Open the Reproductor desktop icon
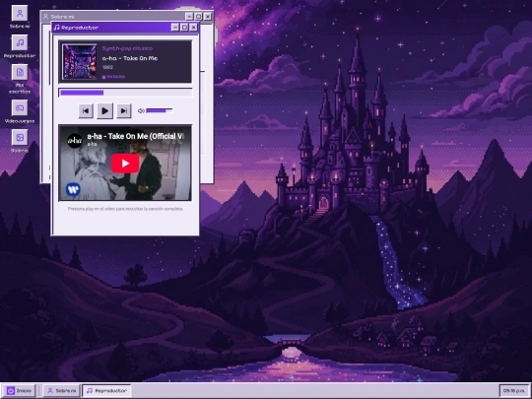 click(x=20, y=46)
